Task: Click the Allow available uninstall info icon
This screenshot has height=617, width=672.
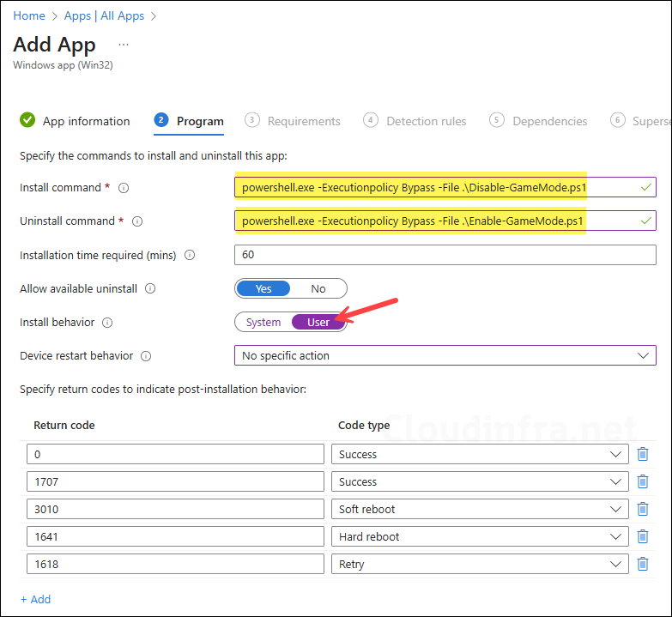Action: click(150, 289)
